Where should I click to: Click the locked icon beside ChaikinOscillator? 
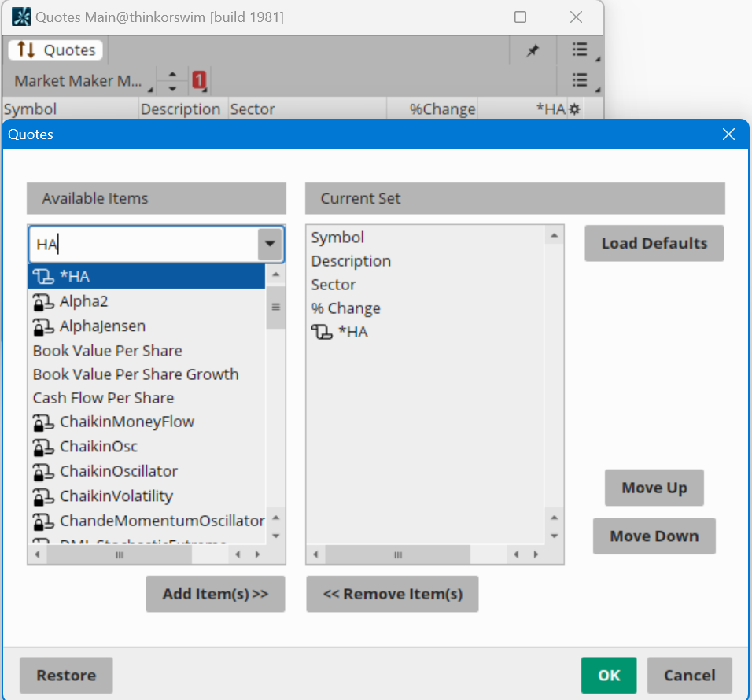pos(42,472)
